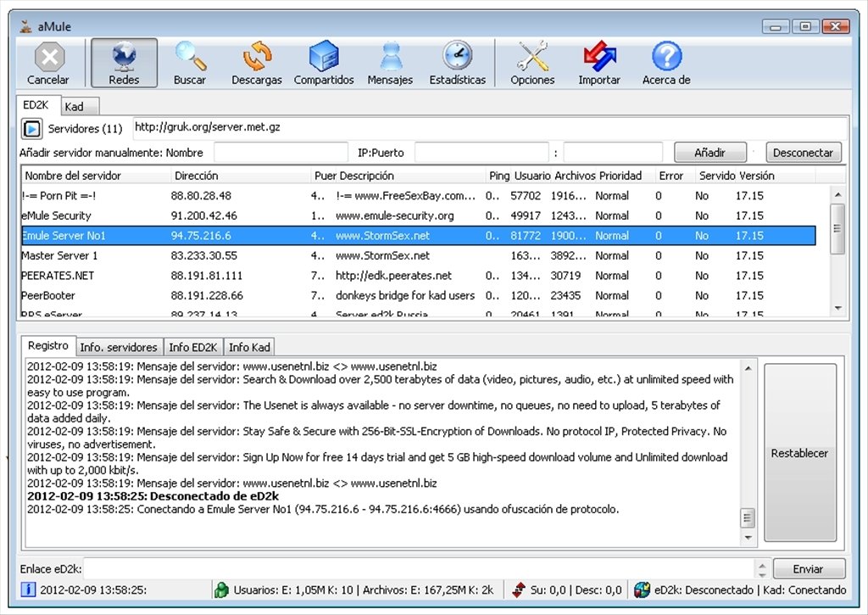868x615 pixels.
Task: Open the Acerca de about dialog
Action: [x=666, y=63]
